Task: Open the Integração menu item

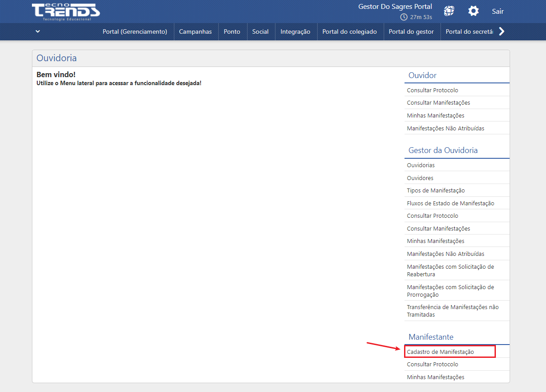Action: click(295, 31)
